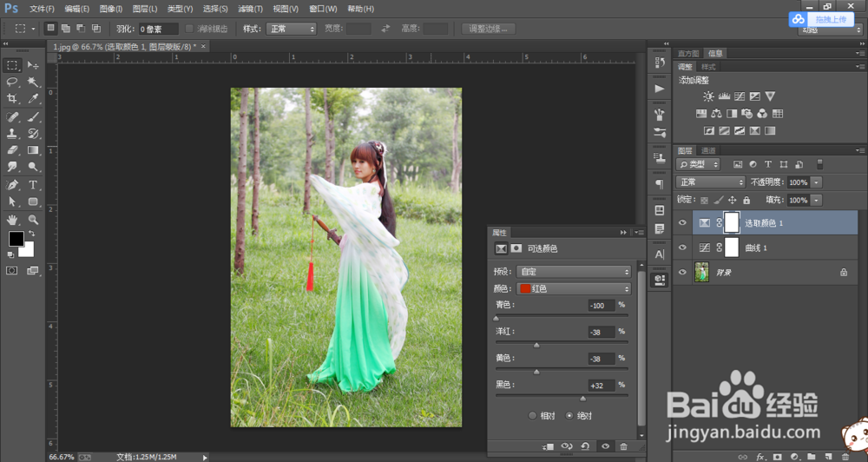This screenshot has height=462, width=868.
Task: Open the layer filter 类型 dropdown
Action: [x=698, y=164]
